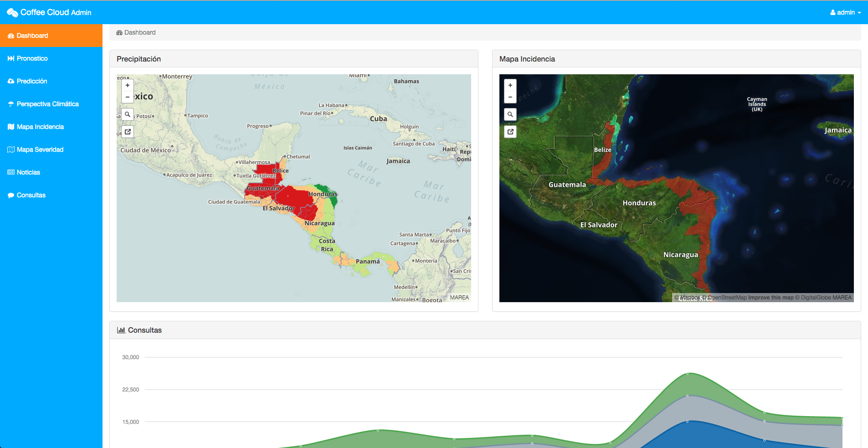
Task: Select Perspectiva Climática in the sidebar
Action: point(47,104)
